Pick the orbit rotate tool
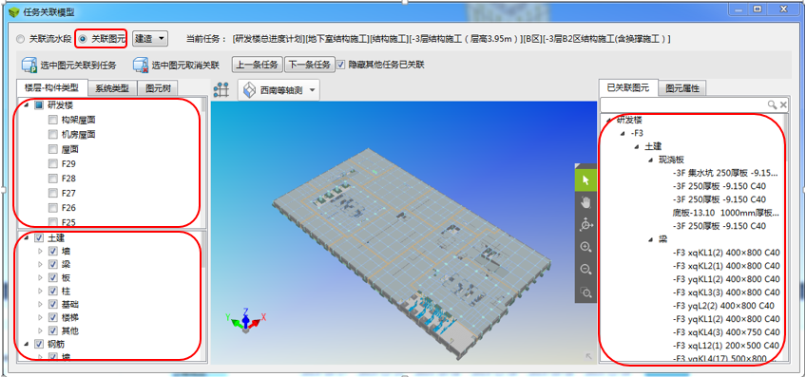The image size is (805, 378). pos(585,225)
